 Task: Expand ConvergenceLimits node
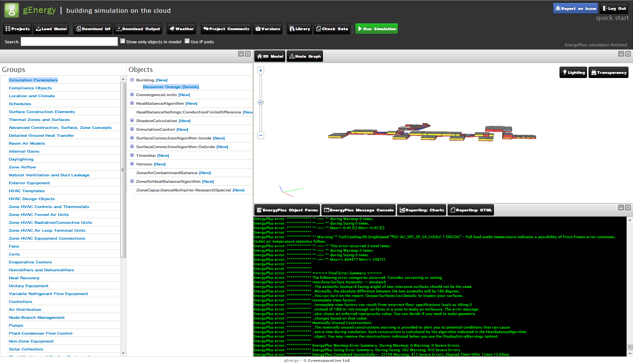click(x=132, y=95)
